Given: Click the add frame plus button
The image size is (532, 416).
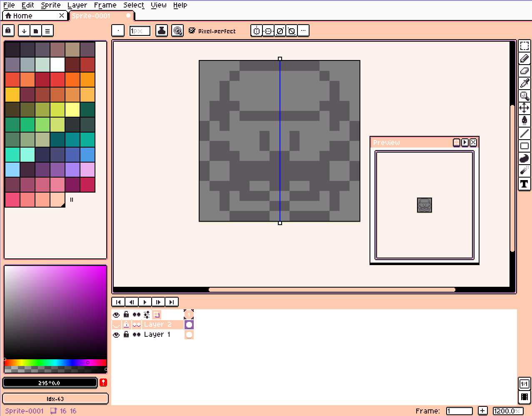Looking at the screenshot, I should pyautogui.click(x=482, y=411).
